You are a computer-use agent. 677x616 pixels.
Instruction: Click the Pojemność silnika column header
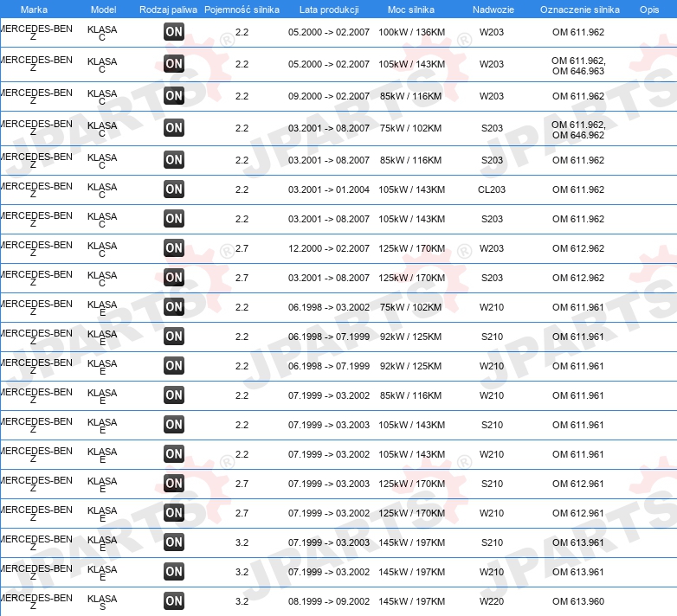242,10
